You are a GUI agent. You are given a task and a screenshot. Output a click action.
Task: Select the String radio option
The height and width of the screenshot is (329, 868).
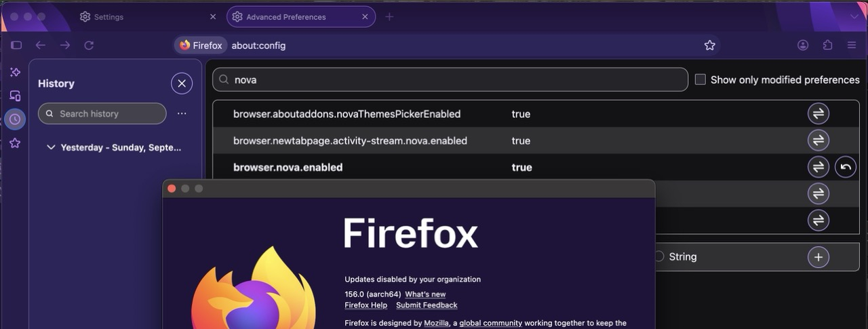click(659, 256)
